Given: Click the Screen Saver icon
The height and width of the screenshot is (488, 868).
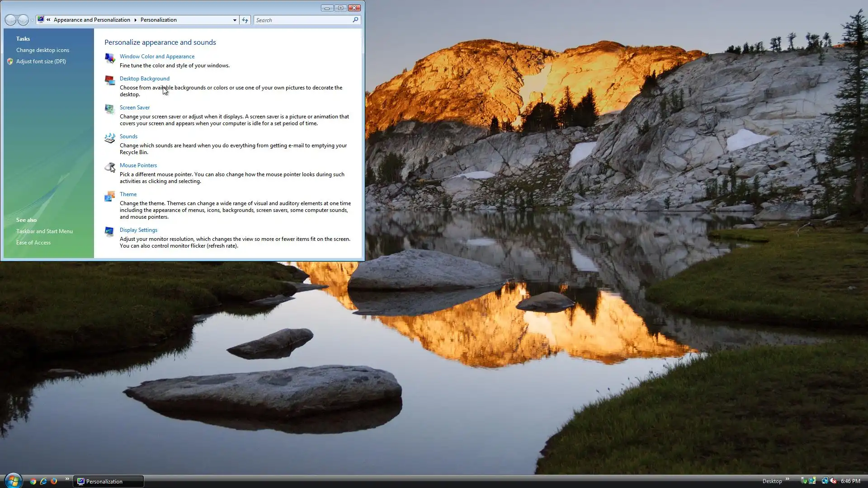Looking at the screenshot, I should pos(109,109).
